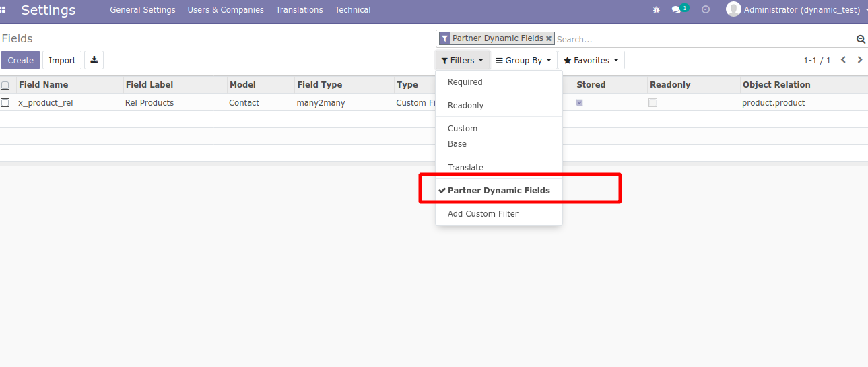Click the debug bug icon
This screenshot has width=868, height=367.
[x=657, y=10]
